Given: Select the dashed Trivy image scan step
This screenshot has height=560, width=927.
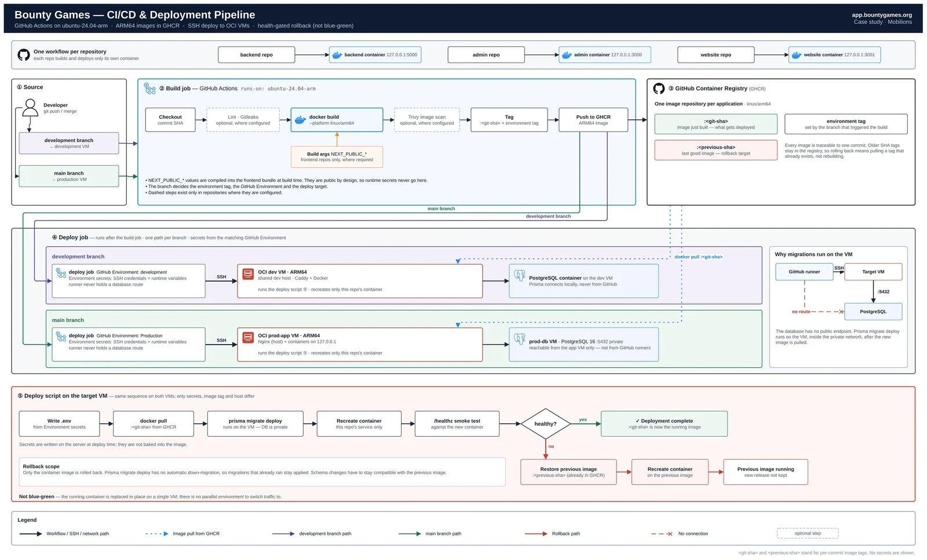Looking at the screenshot, I should coord(426,120).
